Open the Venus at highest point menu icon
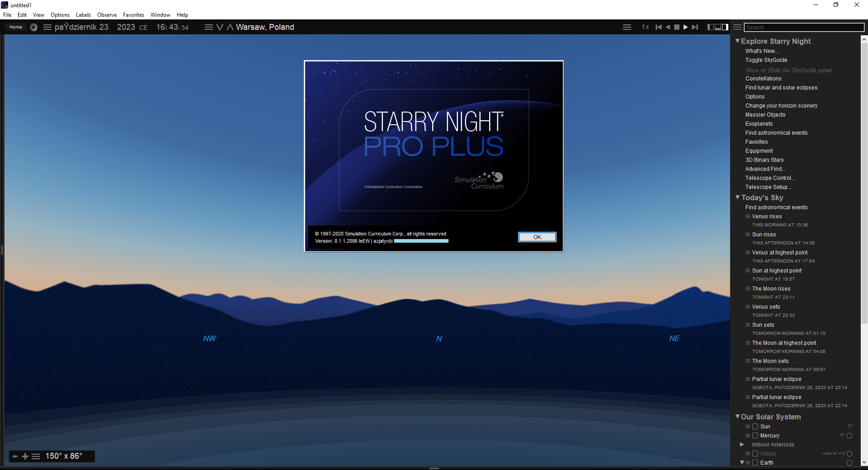Viewport: 868px width, 470px height. tap(748, 253)
